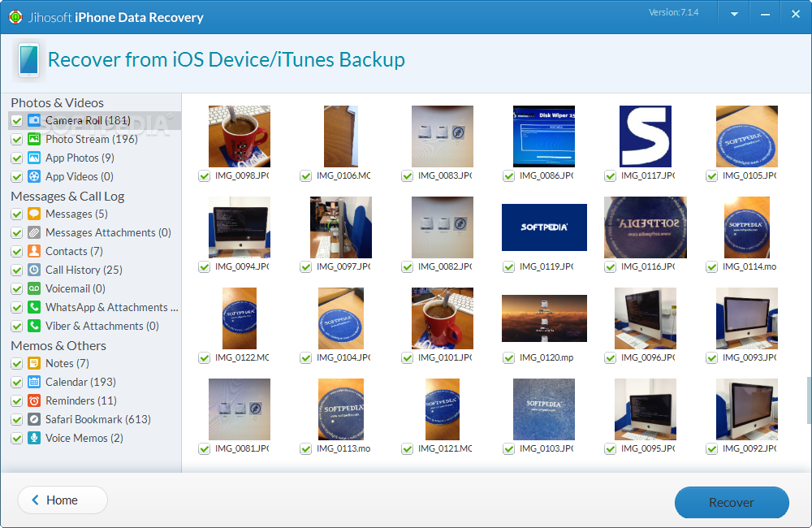The image size is (812, 528).
Task: Toggle the Safari Bookmark checkbox
Action: pyautogui.click(x=16, y=419)
